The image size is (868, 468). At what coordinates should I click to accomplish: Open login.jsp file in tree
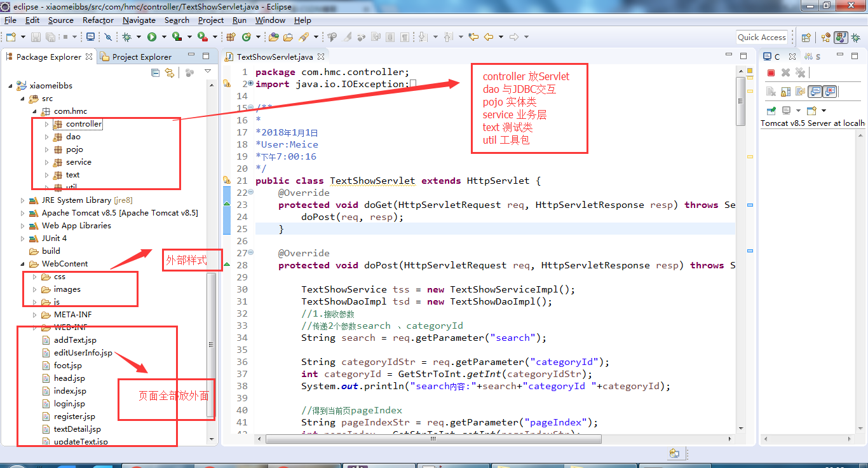(69, 404)
